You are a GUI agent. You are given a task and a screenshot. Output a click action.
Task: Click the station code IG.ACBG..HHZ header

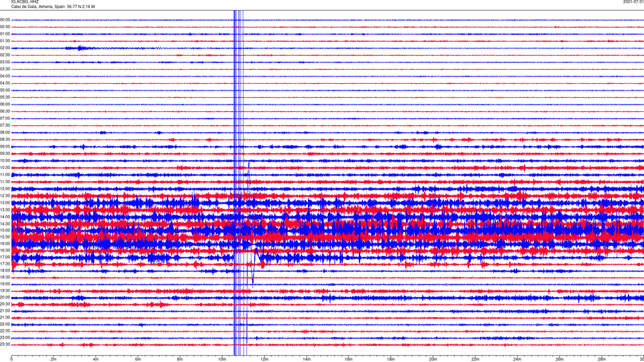pos(25,1)
